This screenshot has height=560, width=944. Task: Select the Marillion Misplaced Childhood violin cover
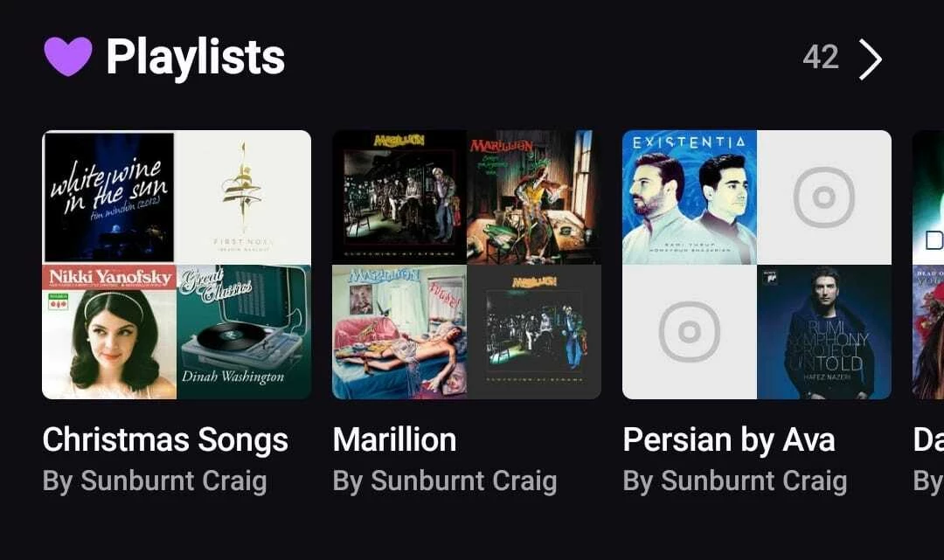(x=534, y=197)
